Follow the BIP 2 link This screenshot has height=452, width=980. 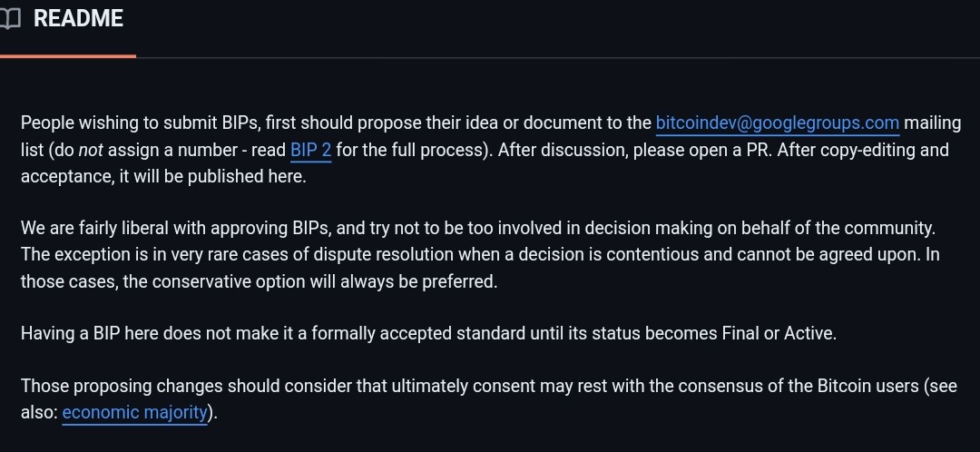click(310, 150)
